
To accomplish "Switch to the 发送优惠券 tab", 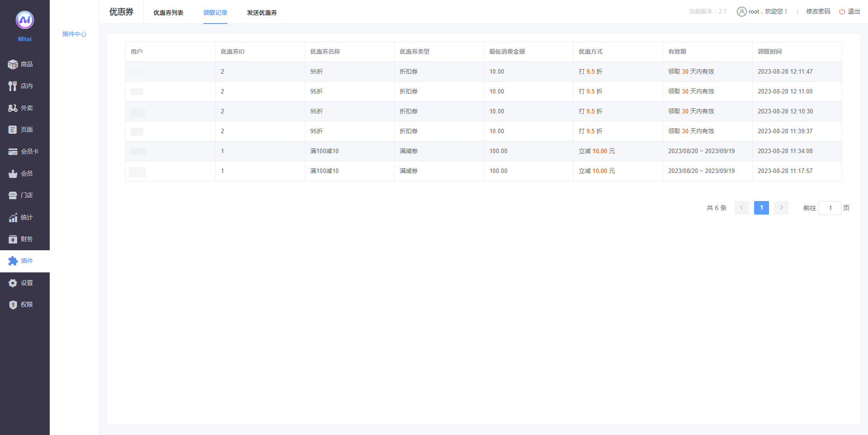I will [x=262, y=13].
